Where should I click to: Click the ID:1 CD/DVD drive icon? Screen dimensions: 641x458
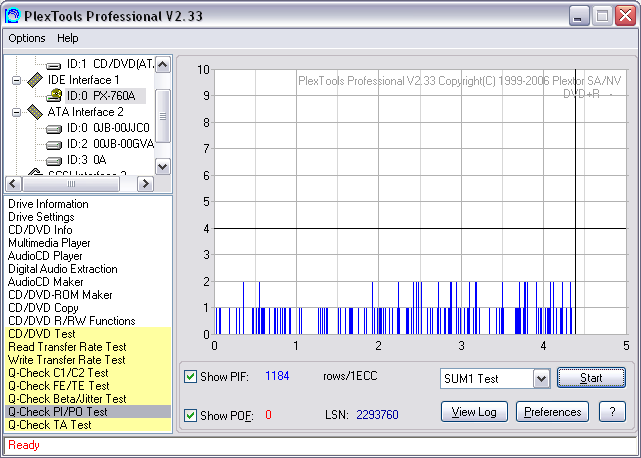[54, 65]
